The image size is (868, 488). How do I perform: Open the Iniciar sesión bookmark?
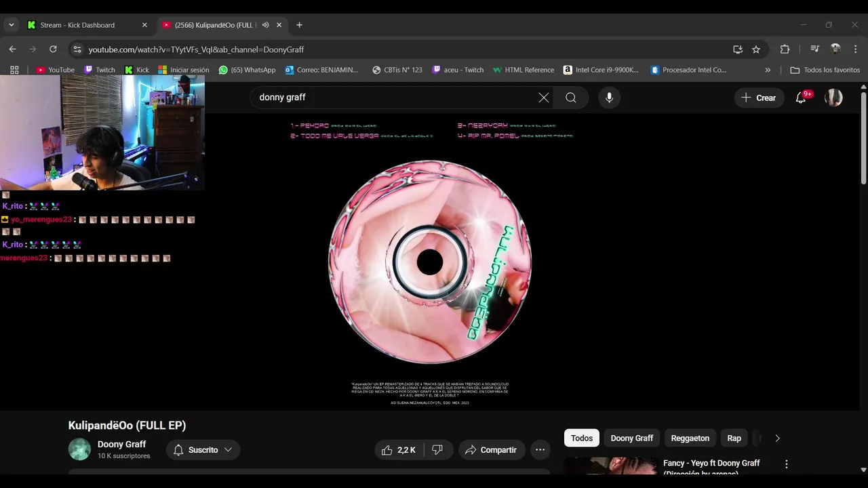coord(184,70)
